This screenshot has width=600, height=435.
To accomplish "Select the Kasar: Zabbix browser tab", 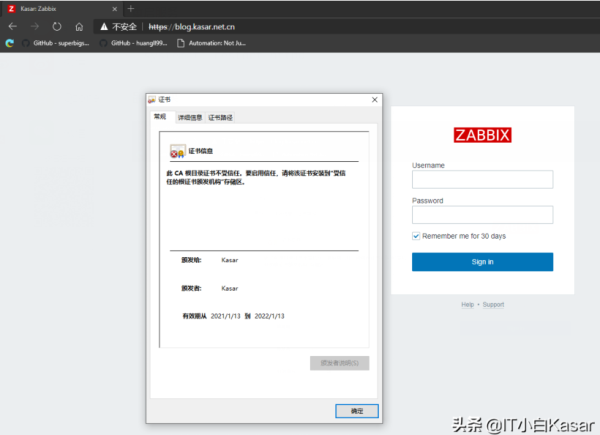I will [x=61, y=9].
